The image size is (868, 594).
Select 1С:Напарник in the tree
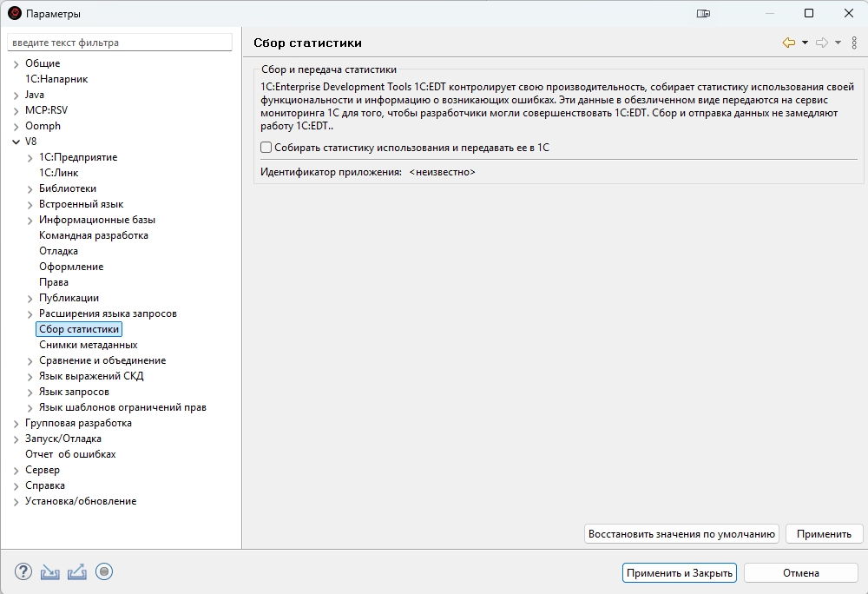(x=56, y=79)
